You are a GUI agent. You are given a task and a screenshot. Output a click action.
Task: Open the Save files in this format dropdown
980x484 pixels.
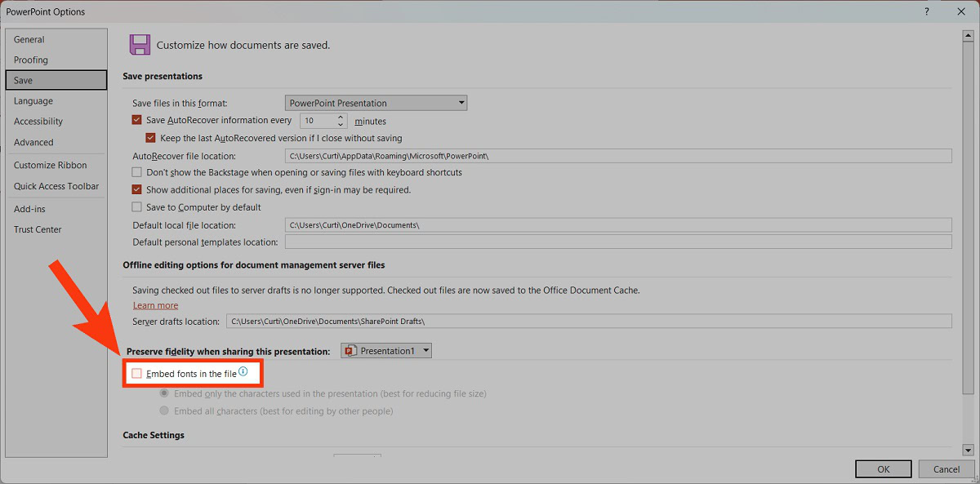(376, 103)
